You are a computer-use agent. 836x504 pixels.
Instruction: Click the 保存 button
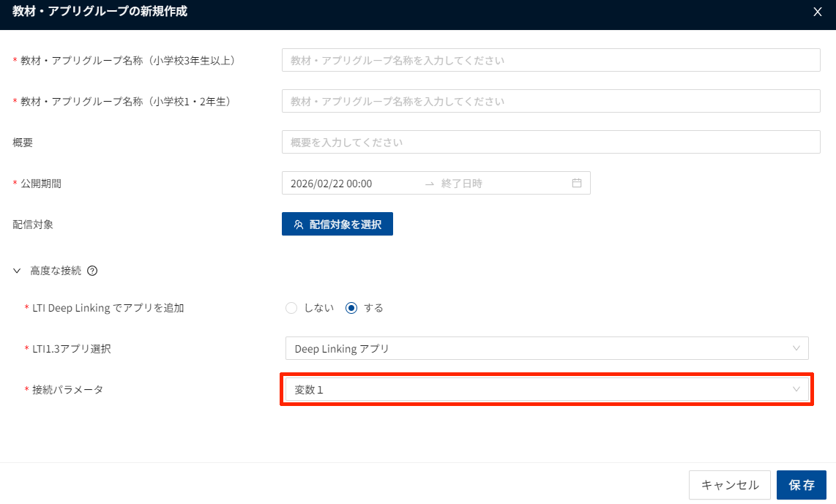pyautogui.click(x=801, y=485)
